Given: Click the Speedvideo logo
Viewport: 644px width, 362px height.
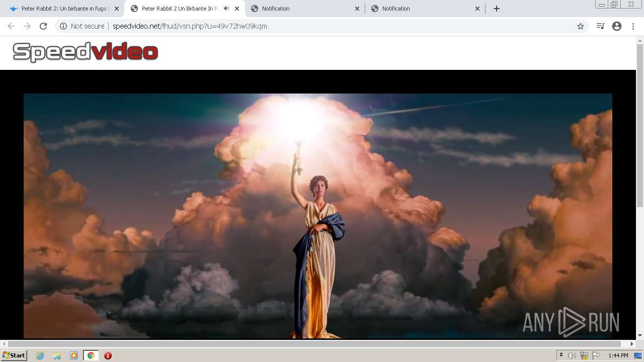Looking at the screenshot, I should 86,52.
